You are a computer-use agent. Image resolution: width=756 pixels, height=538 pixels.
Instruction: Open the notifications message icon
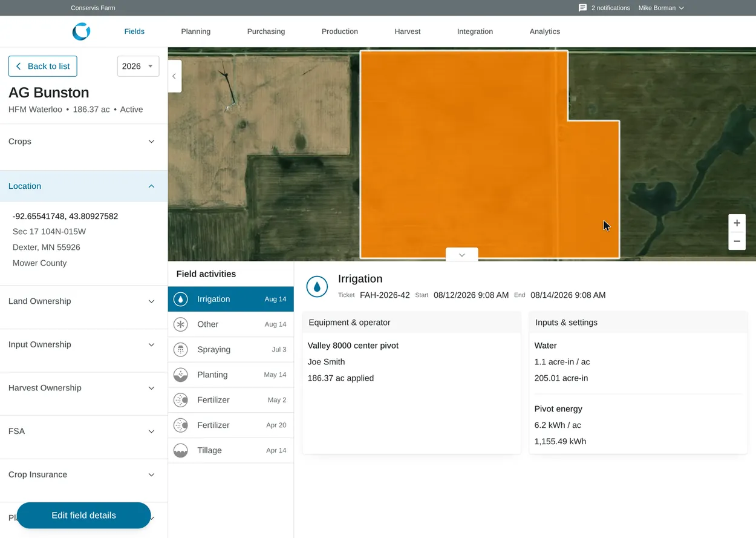coord(582,8)
